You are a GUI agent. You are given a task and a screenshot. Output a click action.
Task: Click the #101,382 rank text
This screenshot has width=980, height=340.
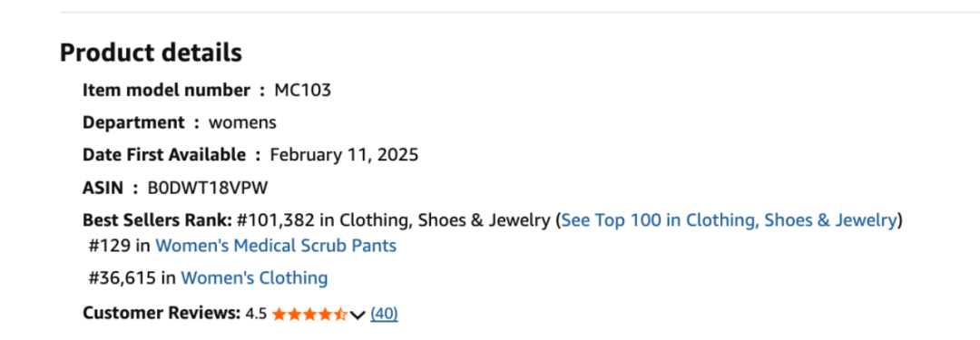tap(276, 220)
